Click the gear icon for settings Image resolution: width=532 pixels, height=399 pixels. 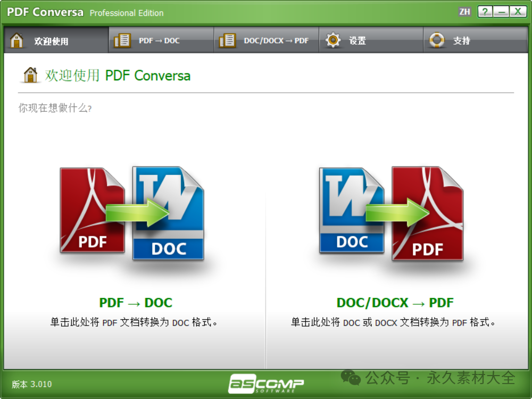click(333, 40)
